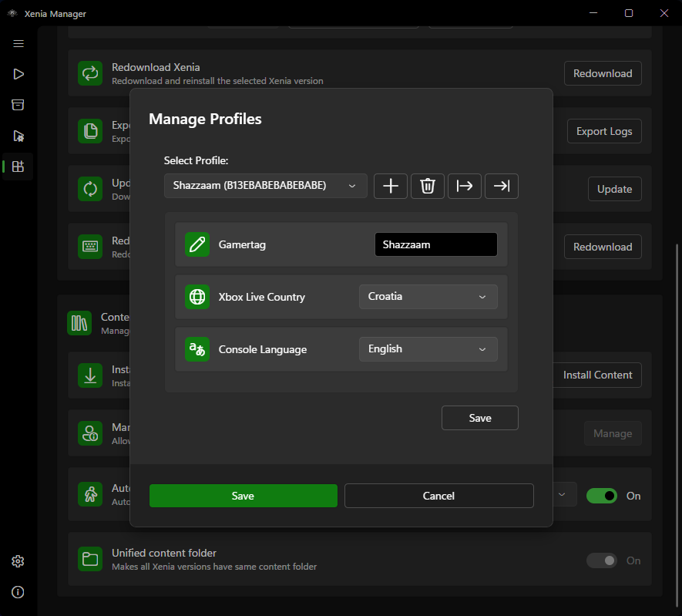
Task: Turn off the automation On toggle
Action: (x=602, y=496)
